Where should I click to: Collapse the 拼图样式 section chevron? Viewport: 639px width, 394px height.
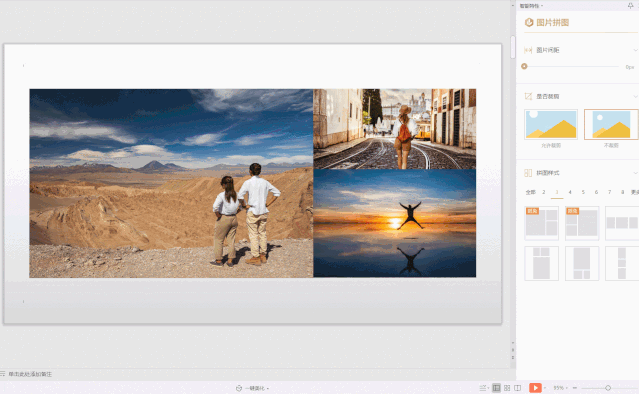(635, 173)
